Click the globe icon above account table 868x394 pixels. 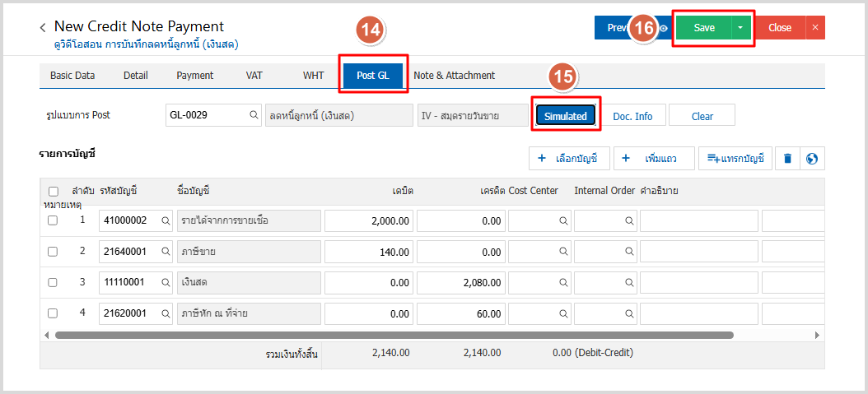(812, 159)
